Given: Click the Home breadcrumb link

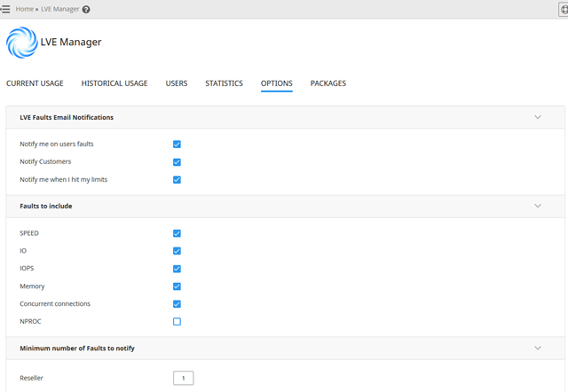Looking at the screenshot, I should tap(24, 9).
